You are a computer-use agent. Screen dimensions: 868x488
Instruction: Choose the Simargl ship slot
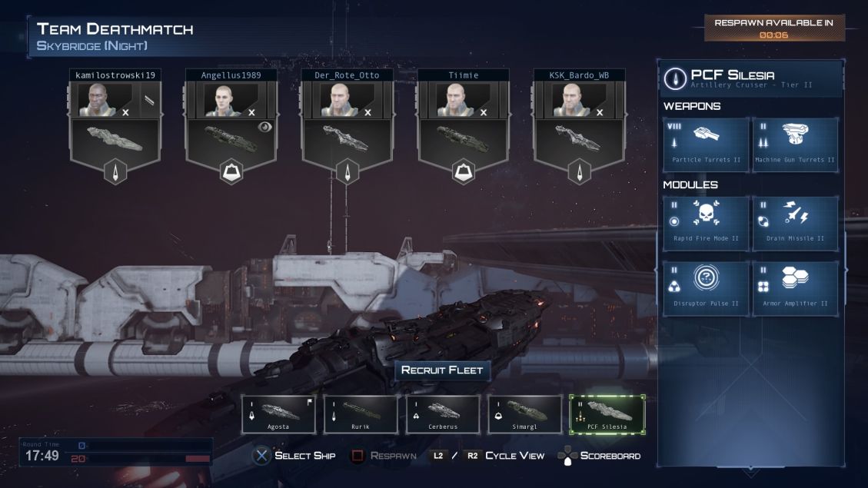(x=524, y=414)
